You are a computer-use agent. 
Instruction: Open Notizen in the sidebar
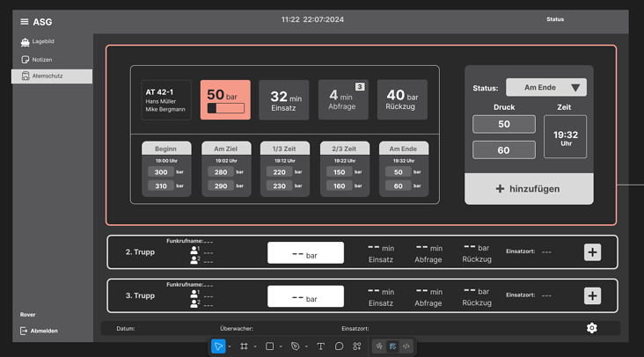click(42, 59)
